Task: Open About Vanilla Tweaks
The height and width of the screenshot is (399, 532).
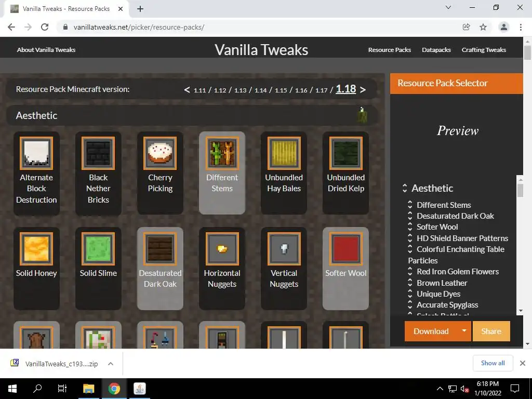Action: (46, 50)
